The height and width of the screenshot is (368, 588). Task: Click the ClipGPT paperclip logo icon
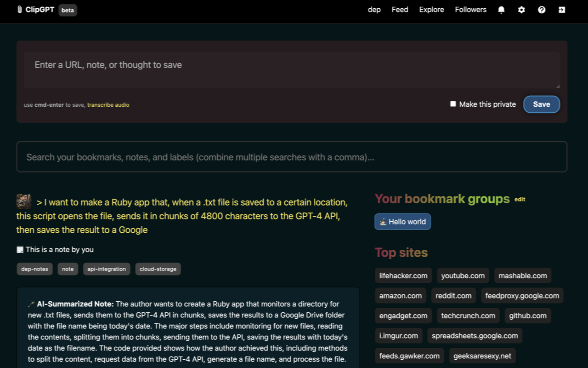click(x=19, y=10)
